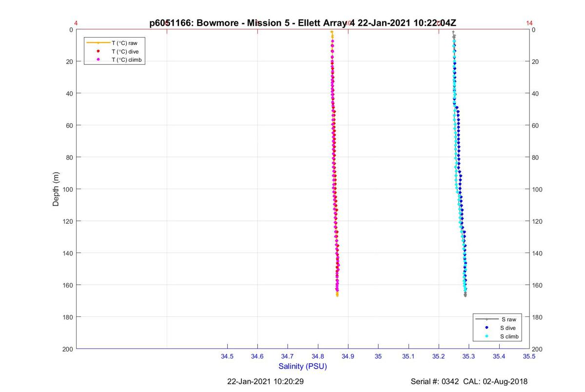Screen dimensions: 585x392
Task: Click the 'CAL: 02-Aug-2018' calibration date text
Action: tap(496, 381)
